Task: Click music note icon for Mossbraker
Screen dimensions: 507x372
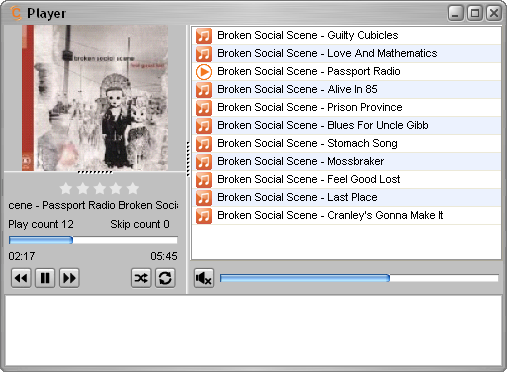Action: click(x=204, y=162)
